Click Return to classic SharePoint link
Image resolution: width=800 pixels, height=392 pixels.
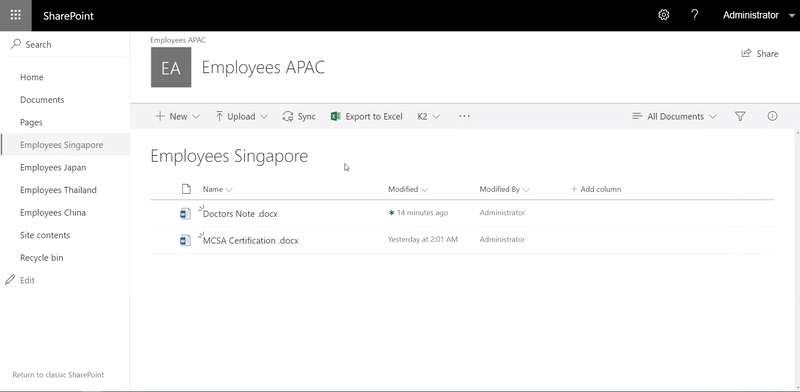[x=58, y=375]
